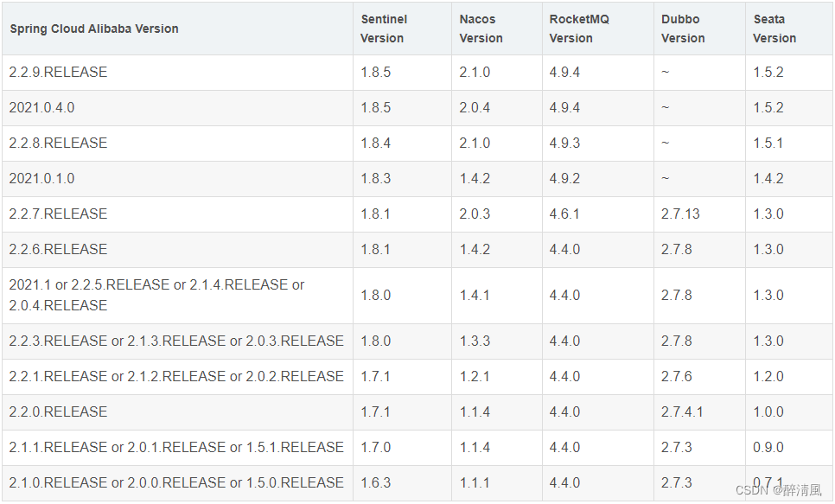The height and width of the screenshot is (504, 835).
Task: Select the 2.1.1.RELEASE or 2.0.1.RELEASE cell
Action: (x=176, y=447)
